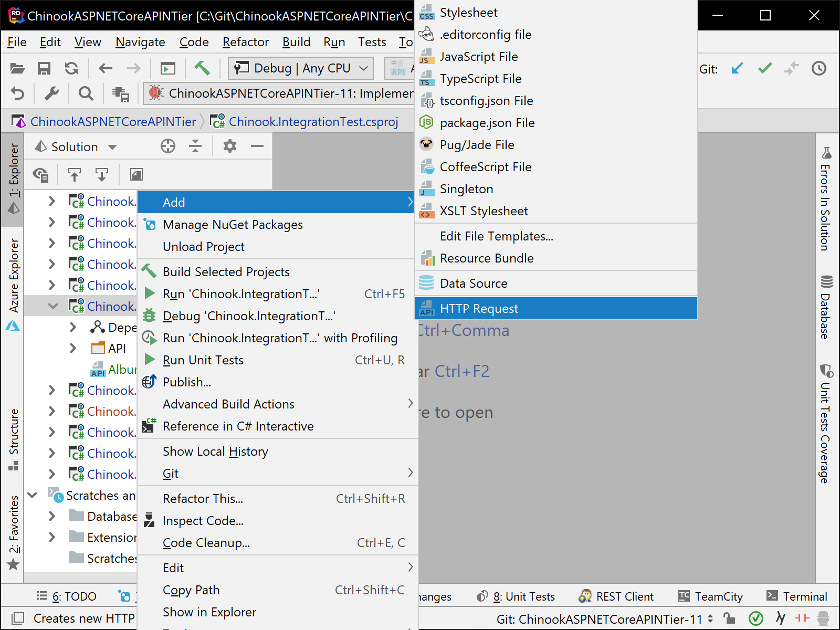The image size is (840, 630).
Task: Click Git Commit green checkmark
Action: tap(765, 68)
